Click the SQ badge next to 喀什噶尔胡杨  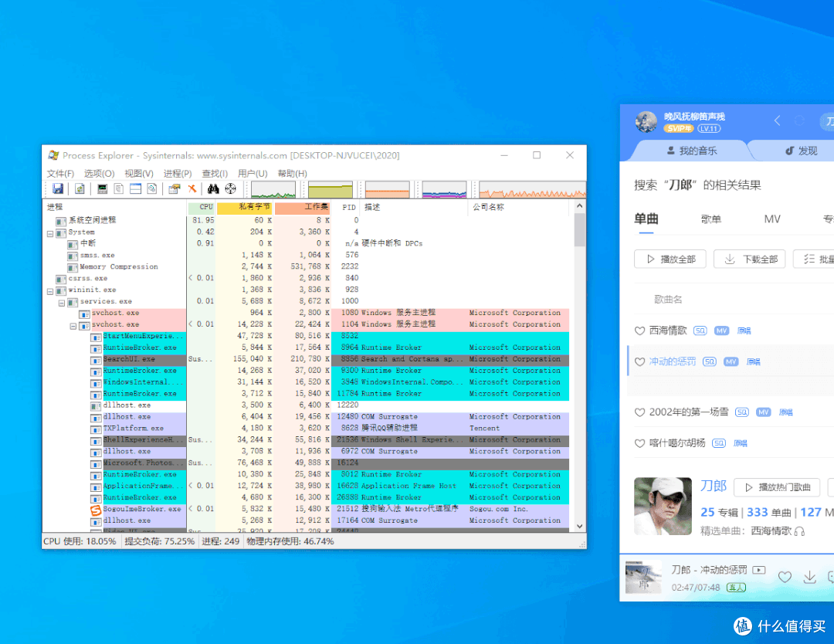pyautogui.click(x=719, y=443)
